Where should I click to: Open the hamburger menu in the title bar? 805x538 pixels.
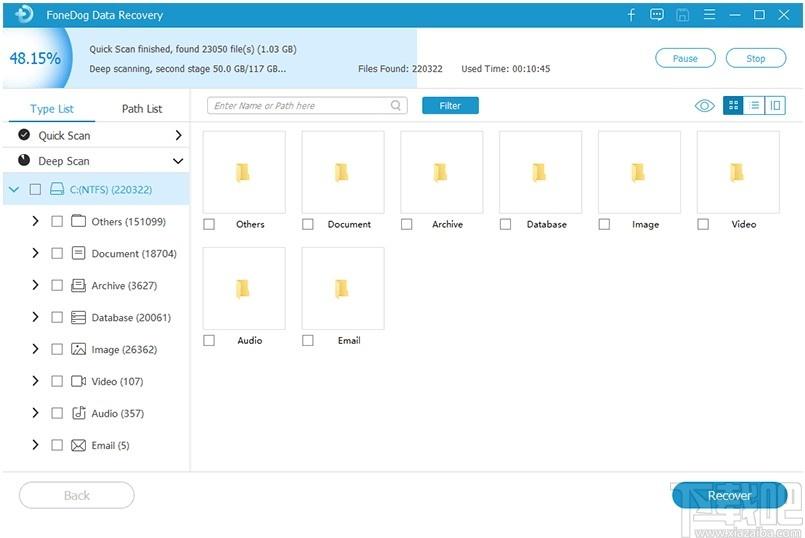tap(710, 14)
